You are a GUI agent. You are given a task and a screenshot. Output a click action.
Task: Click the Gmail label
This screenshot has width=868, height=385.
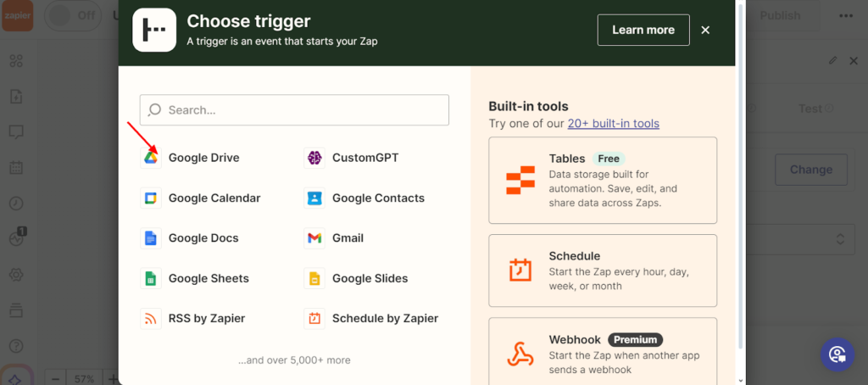(348, 238)
